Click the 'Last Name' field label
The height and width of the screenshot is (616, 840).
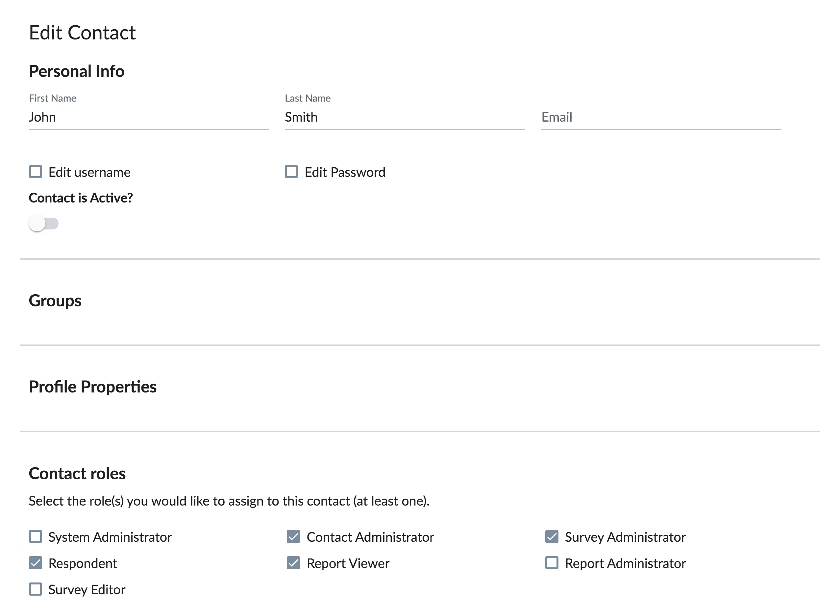click(308, 98)
